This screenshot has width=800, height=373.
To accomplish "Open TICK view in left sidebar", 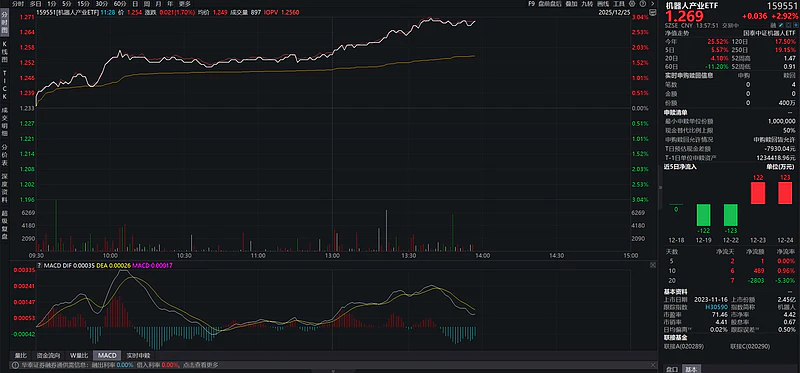I will tap(5, 85).
